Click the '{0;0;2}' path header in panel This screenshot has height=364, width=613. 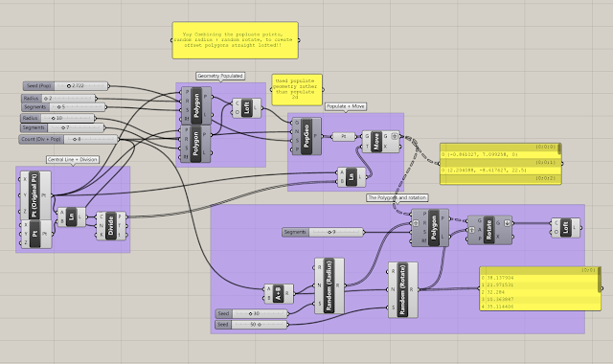click(500, 178)
